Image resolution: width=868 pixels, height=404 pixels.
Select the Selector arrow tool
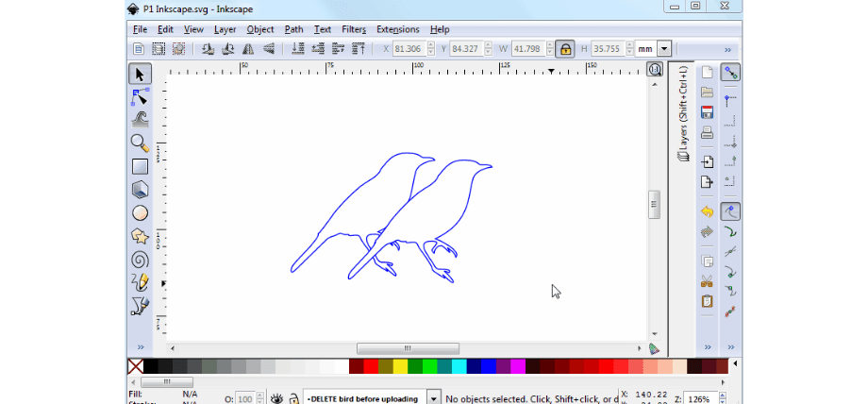(140, 74)
